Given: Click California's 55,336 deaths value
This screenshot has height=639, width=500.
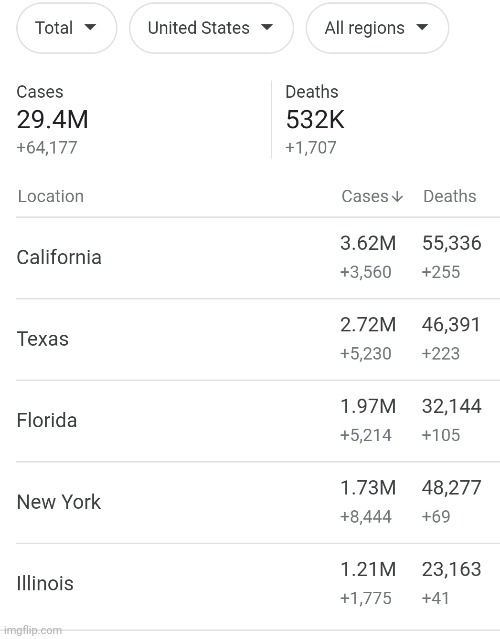Looking at the screenshot, I should click(x=452, y=243).
